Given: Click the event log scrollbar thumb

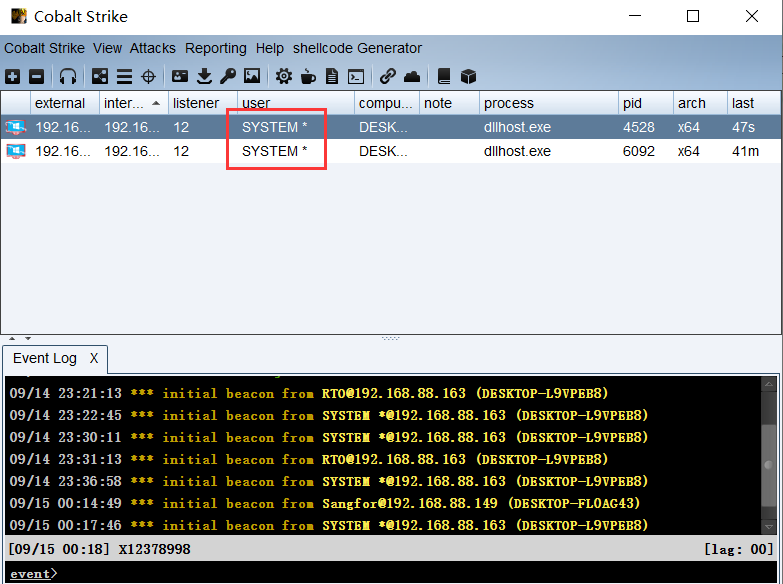Looking at the screenshot, I should (x=769, y=465).
